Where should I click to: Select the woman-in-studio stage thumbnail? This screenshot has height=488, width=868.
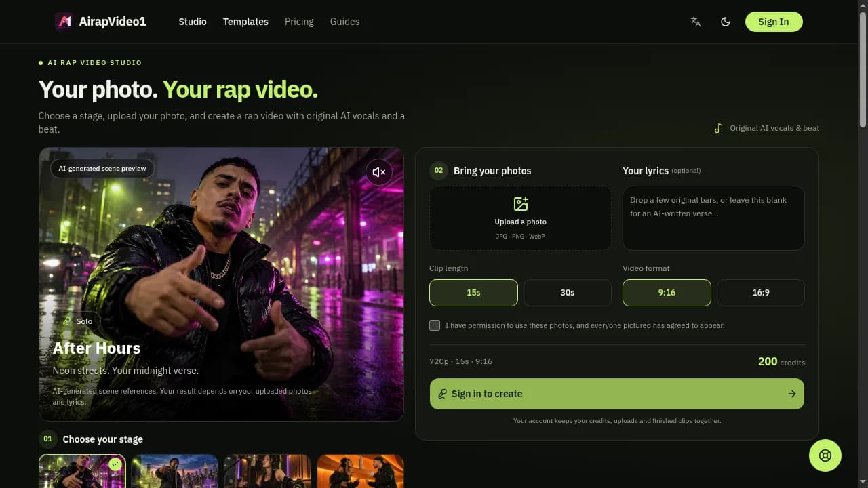tap(267, 471)
